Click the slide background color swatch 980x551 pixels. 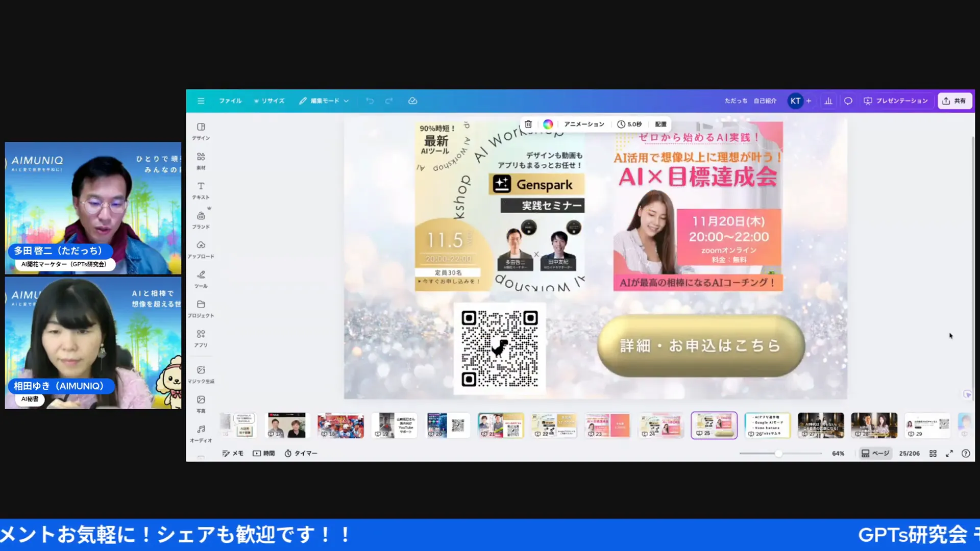[548, 124]
